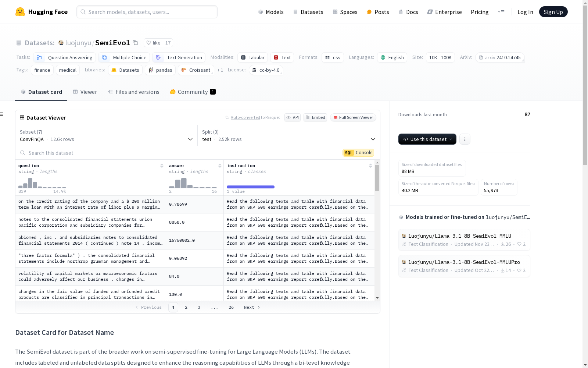The height and width of the screenshot is (368, 588).
Task: Click Next page in the pagination
Action: pos(252,307)
